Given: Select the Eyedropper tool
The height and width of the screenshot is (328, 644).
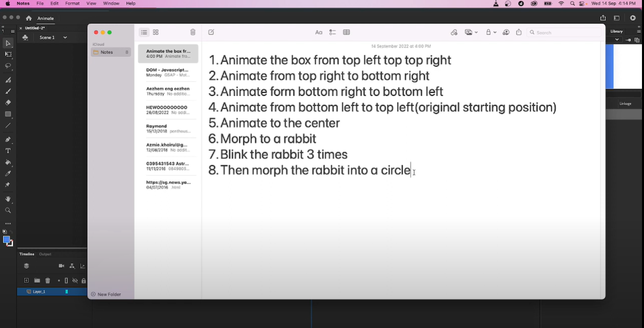Looking at the screenshot, I should 8,173.
